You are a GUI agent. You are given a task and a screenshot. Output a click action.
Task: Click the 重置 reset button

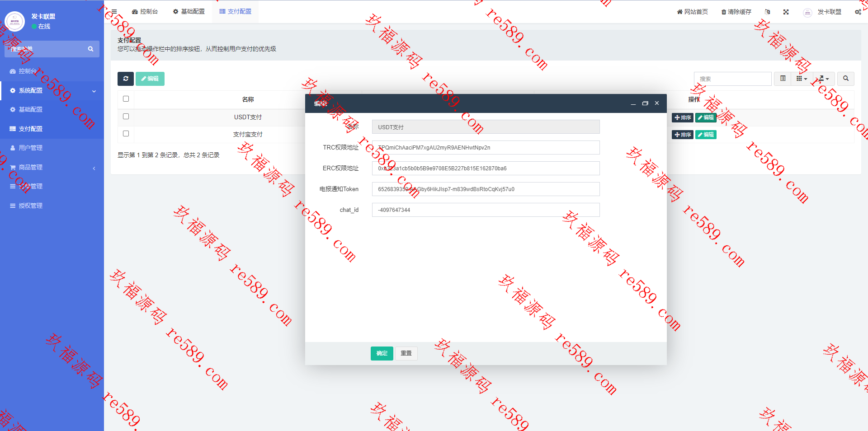click(406, 353)
